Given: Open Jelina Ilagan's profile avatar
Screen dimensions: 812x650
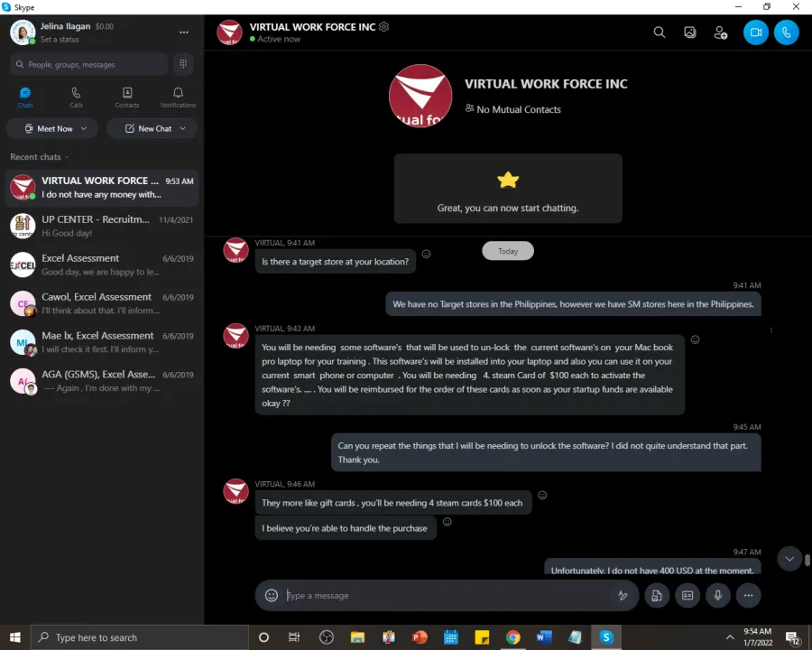Looking at the screenshot, I should tap(23, 32).
